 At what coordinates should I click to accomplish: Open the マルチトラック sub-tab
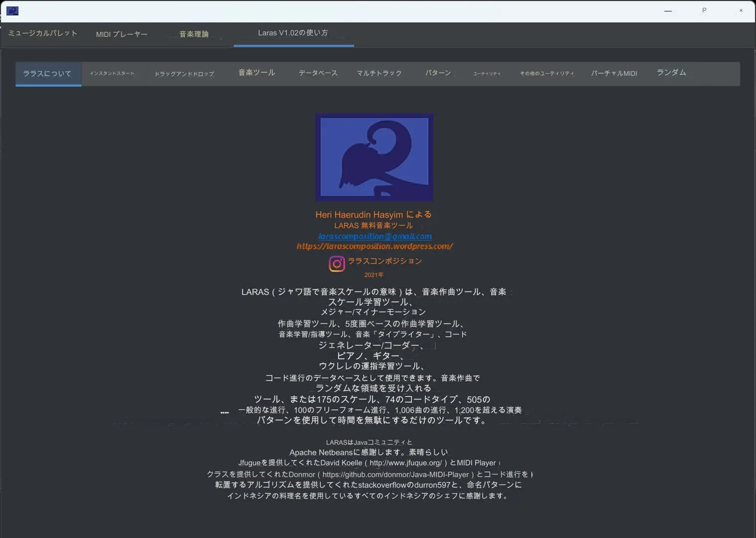tap(379, 73)
